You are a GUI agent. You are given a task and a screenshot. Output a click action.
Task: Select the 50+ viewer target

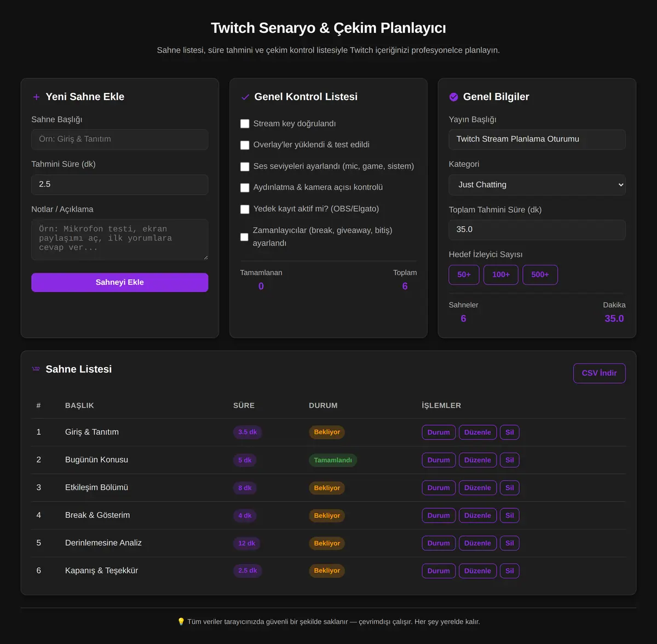(464, 275)
